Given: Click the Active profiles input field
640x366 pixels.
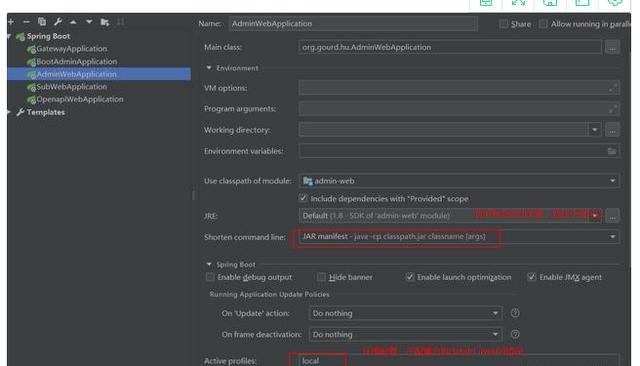Looking at the screenshot, I should pyautogui.click(x=459, y=361).
